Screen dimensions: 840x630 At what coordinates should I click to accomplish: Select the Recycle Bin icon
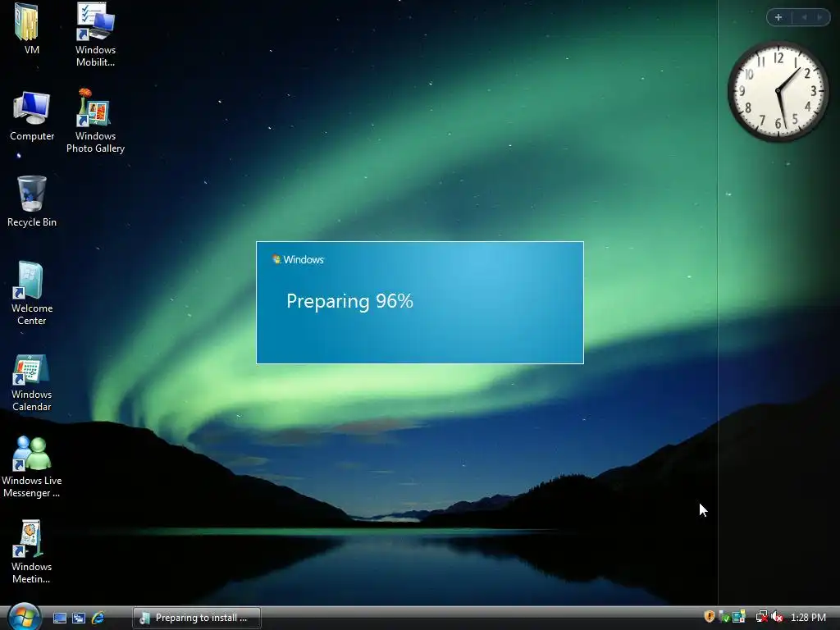[x=32, y=201]
